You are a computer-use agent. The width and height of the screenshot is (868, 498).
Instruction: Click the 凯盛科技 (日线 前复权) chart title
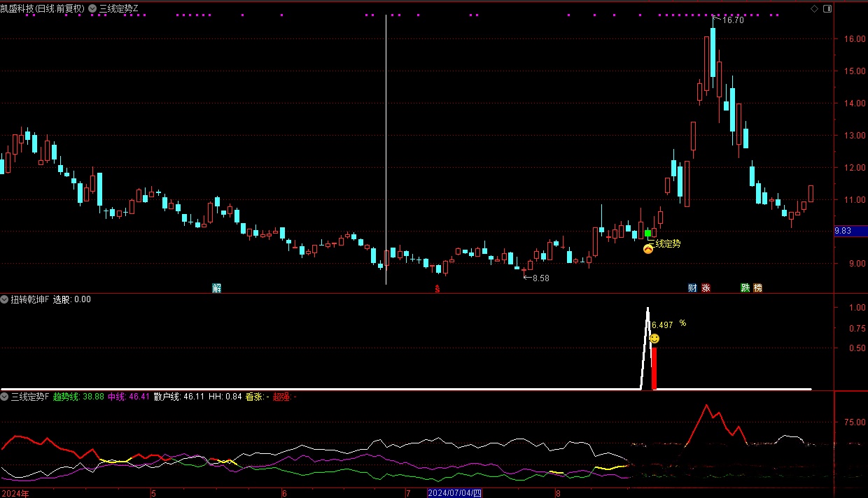pos(42,8)
